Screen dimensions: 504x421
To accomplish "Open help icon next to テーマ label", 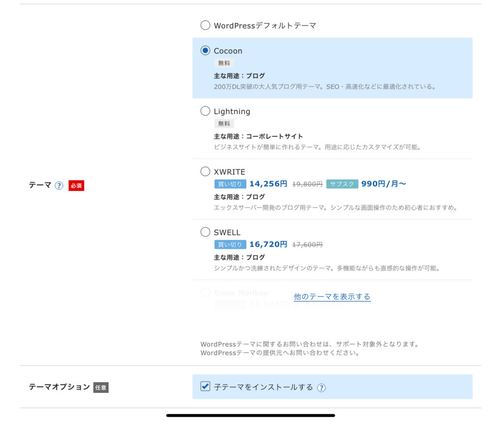I will 59,185.
